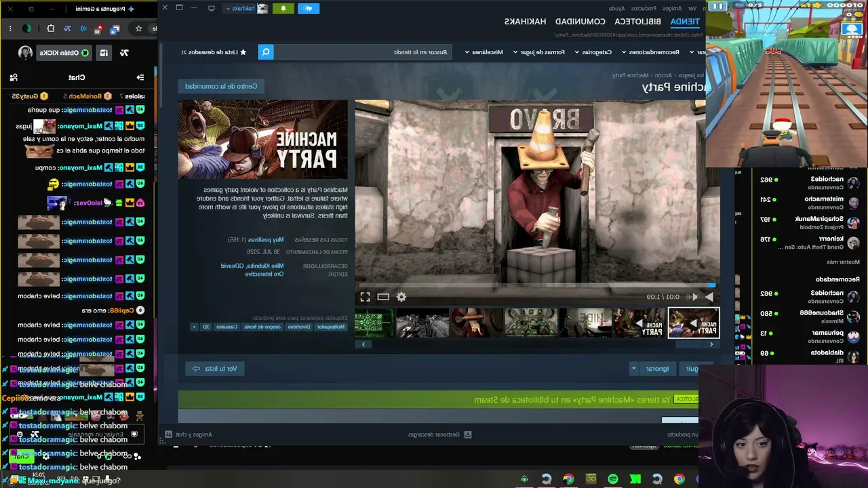The width and height of the screenshot is (868, 488).
Task: Switch to the BIBLIOTECA tab
Action: [x=638, y=22]
